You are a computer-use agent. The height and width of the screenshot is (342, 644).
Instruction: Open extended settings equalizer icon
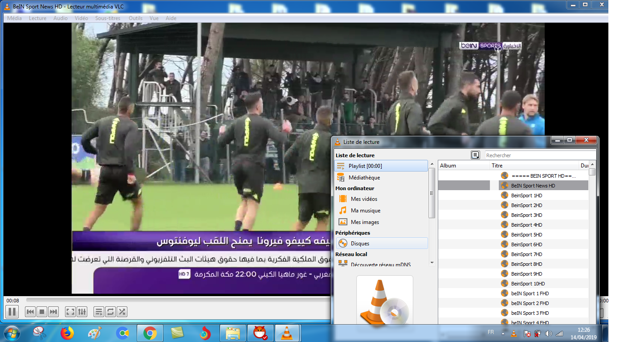coord(82,312)
